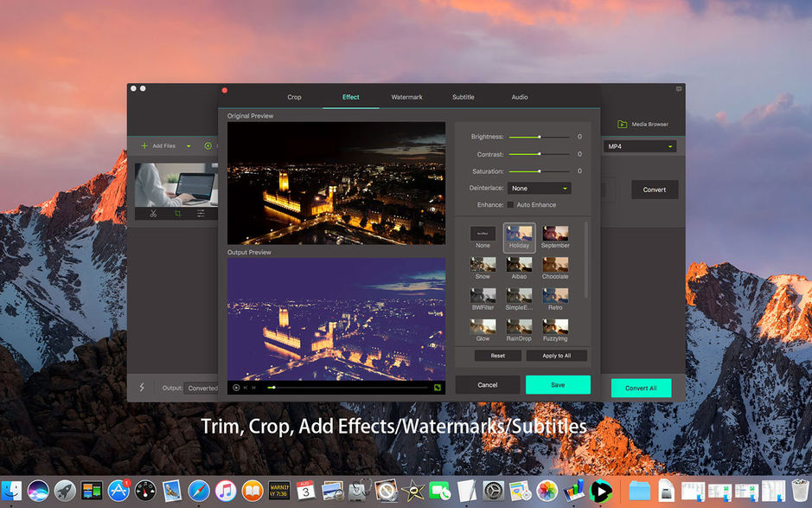
Task: Save the applied effect settings
Action: [x=558, y=384]
